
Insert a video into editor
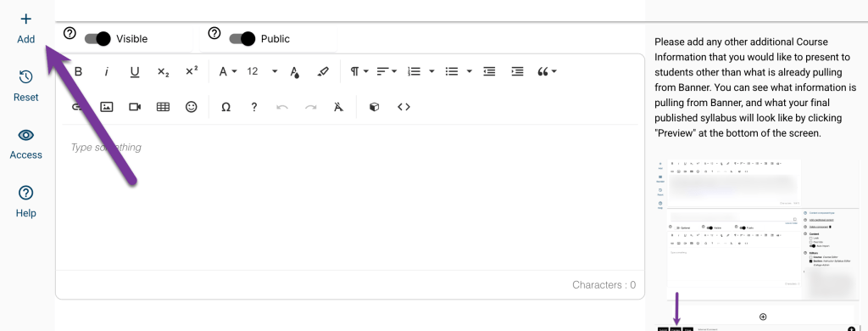tap(135, 107)
